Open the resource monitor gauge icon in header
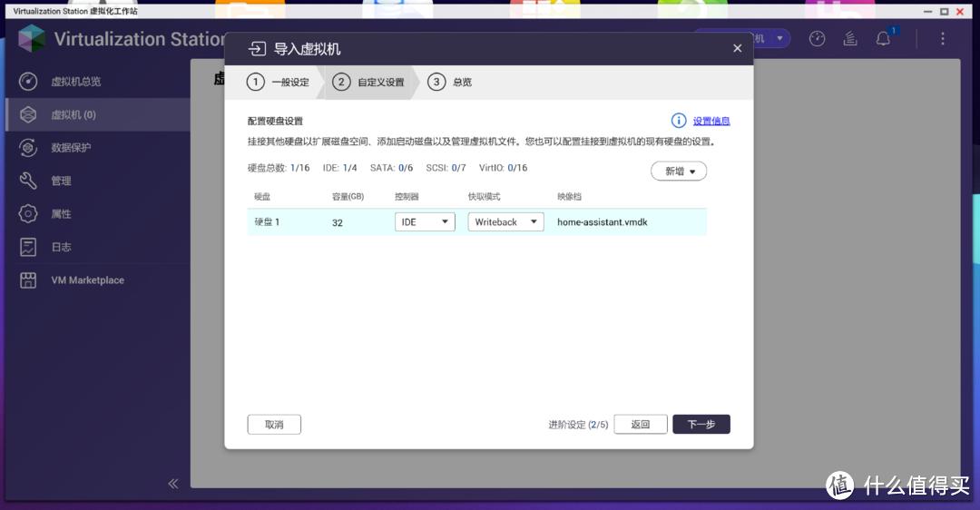 coord(817,39)
